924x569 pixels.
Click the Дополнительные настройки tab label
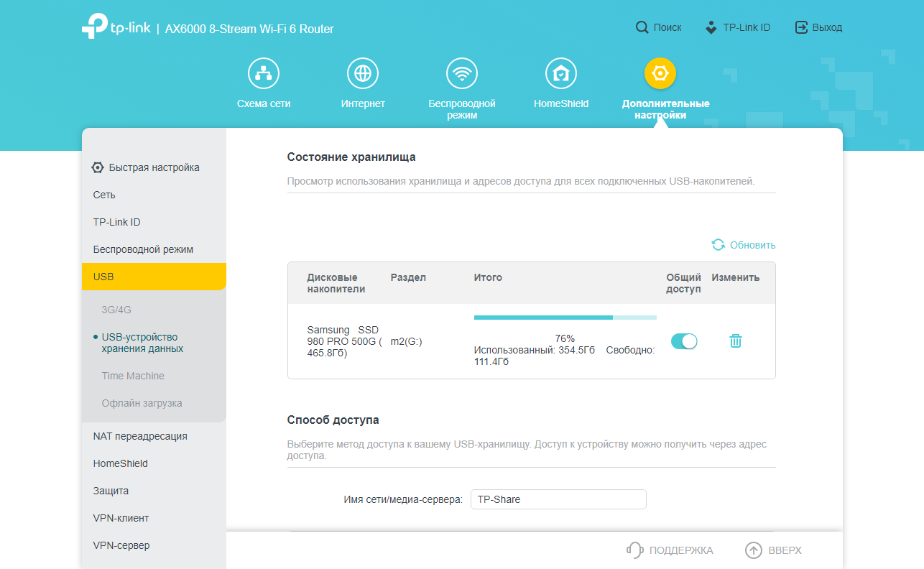point(665,109)
